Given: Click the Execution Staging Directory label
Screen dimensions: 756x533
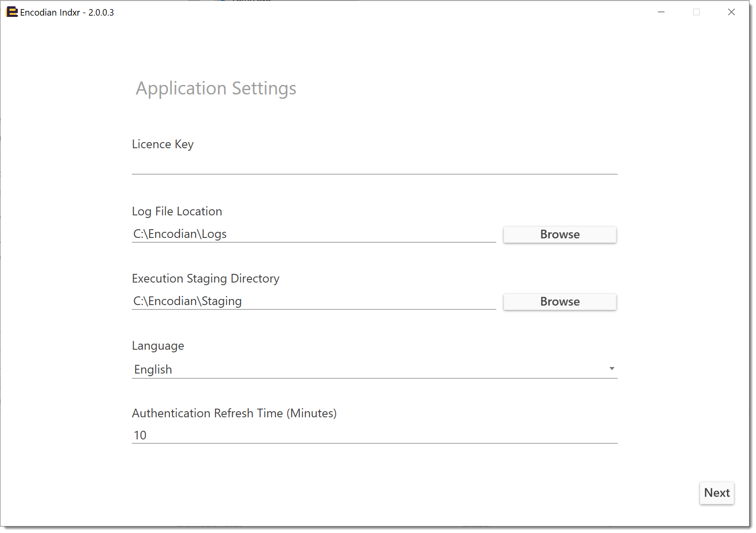Looking at the screenshot, I should (206, 279).
